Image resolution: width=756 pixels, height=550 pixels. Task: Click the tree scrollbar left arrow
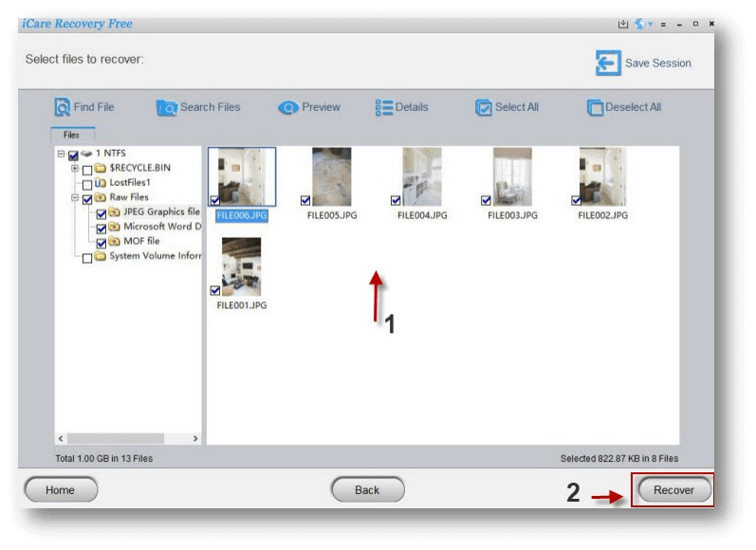61,438
